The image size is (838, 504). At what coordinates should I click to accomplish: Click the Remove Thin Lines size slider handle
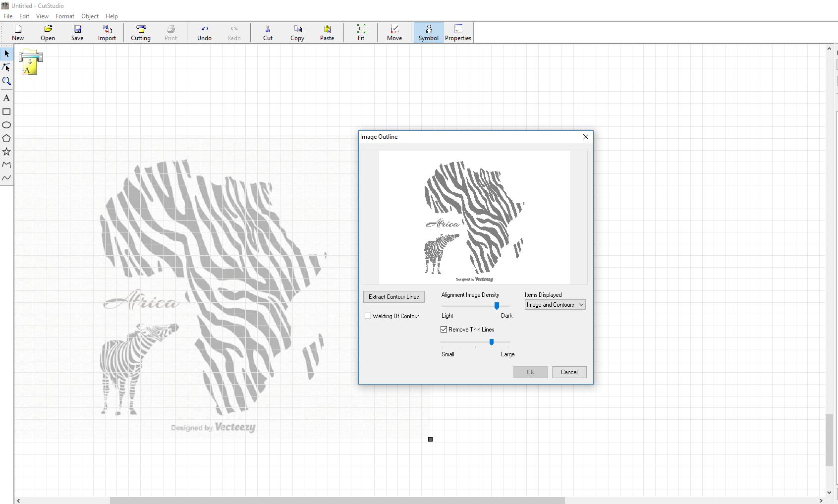tap(492, 342)
